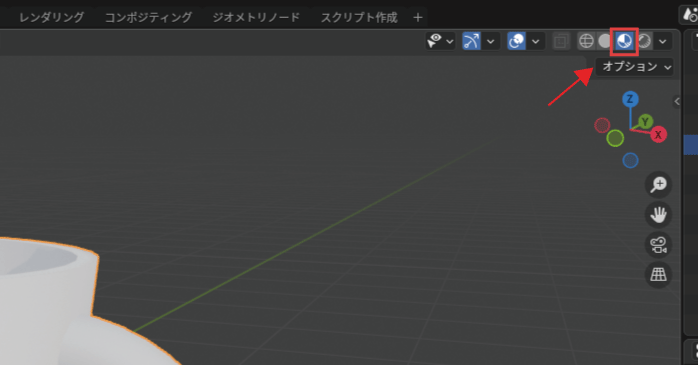698x365 pixels.
Task: Toggle viewport overlays display
Action: 516,41
